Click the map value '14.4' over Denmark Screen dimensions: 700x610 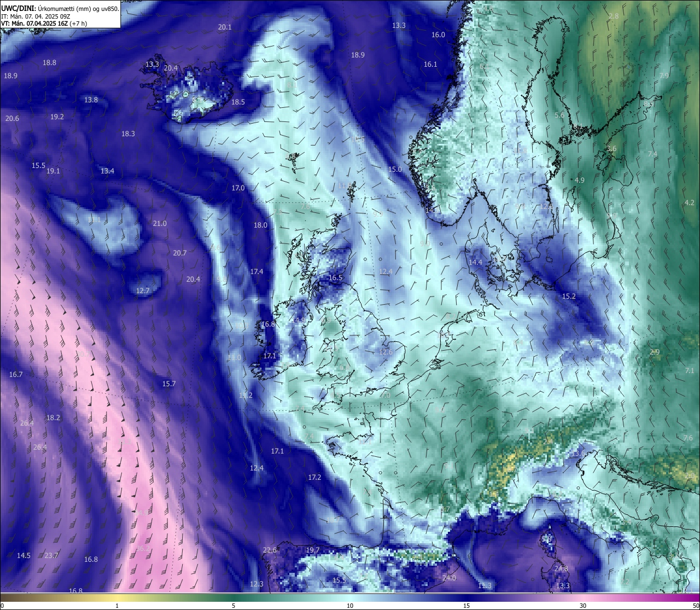tap(475, 263)
